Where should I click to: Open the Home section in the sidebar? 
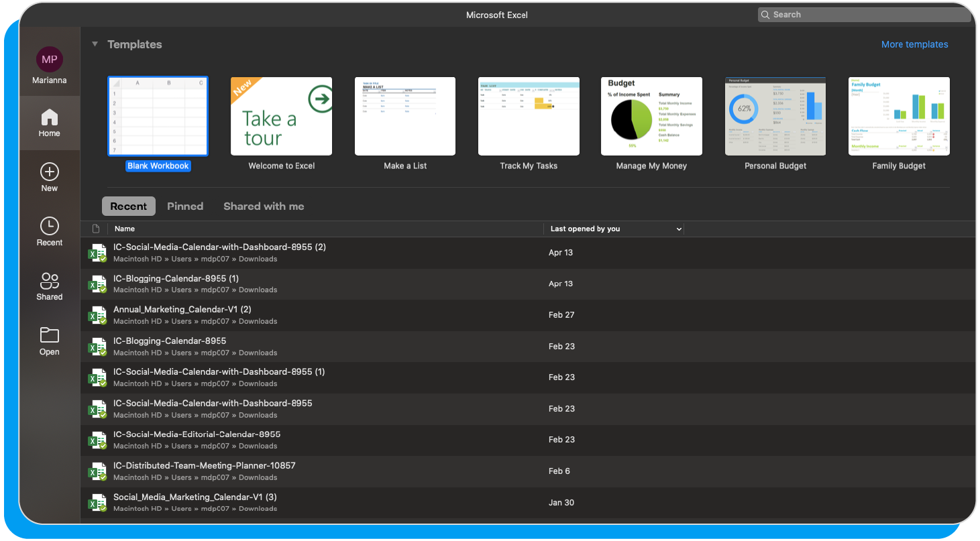50,123
